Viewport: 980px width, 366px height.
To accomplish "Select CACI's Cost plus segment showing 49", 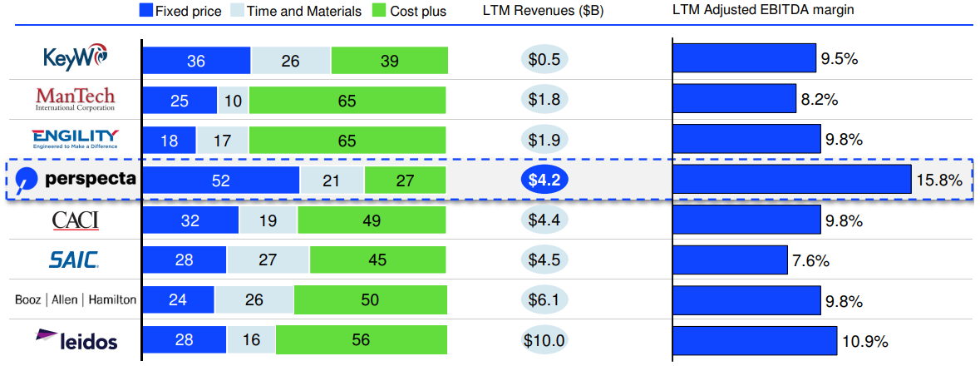I will point(372,220).
